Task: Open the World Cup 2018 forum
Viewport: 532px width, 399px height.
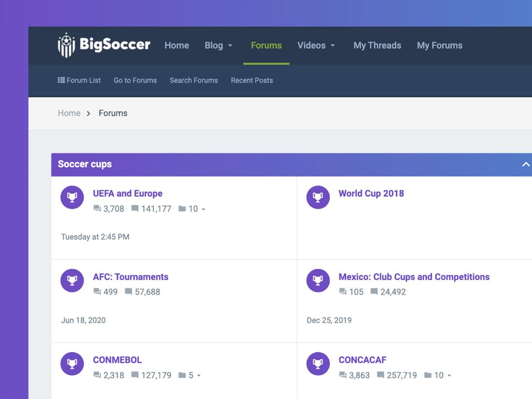Action: [x=371, y=193]
